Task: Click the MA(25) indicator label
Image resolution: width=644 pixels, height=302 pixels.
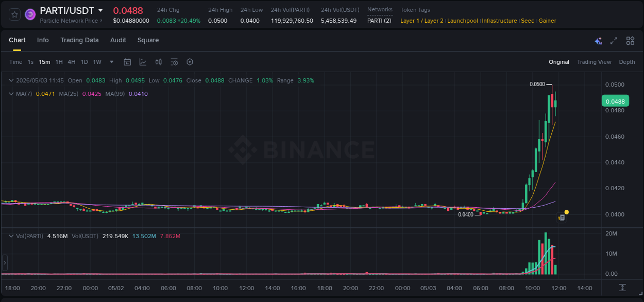Action: (x=69, y=94)
